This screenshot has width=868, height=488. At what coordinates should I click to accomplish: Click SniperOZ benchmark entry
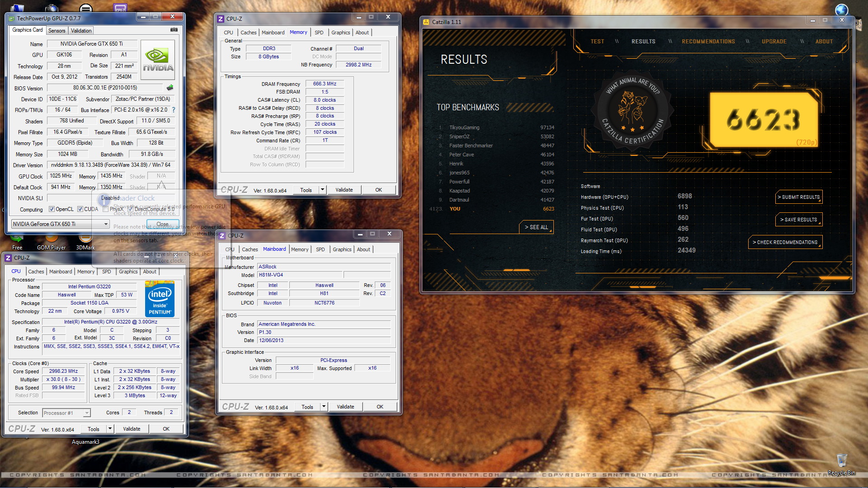496,136
